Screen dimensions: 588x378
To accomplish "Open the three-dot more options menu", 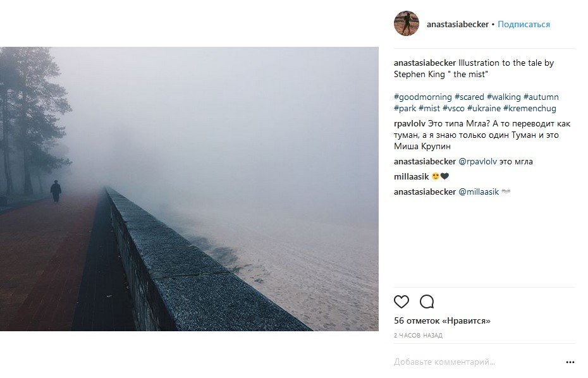I will (x=570, y=362).
